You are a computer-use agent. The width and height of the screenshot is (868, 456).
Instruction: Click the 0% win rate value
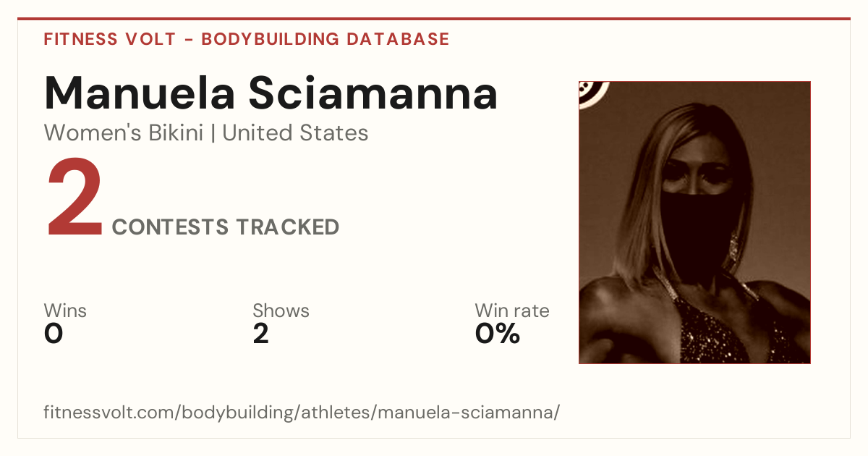[x=498, y=334]
